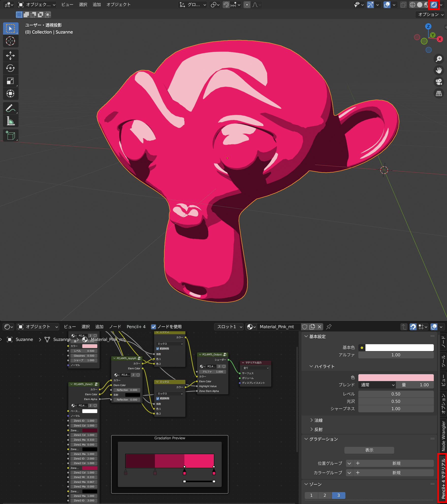
Task: Select the Move tool
Action: [10, 56]
